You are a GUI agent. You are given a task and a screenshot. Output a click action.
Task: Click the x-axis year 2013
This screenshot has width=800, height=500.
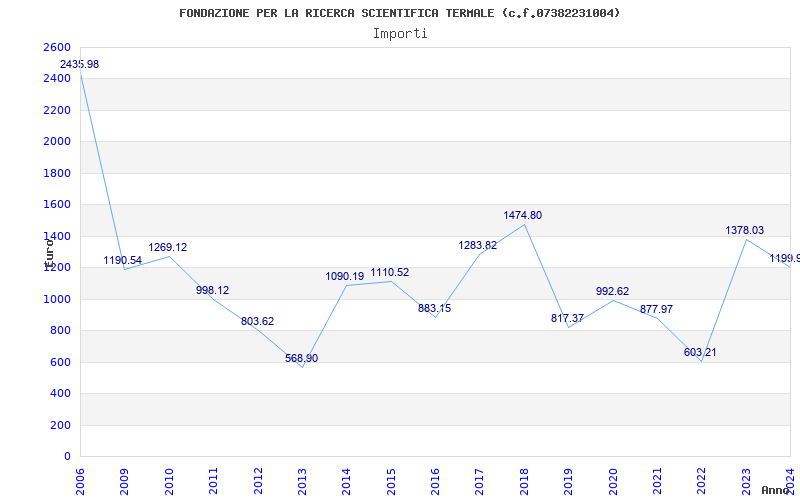pos(302,481)
